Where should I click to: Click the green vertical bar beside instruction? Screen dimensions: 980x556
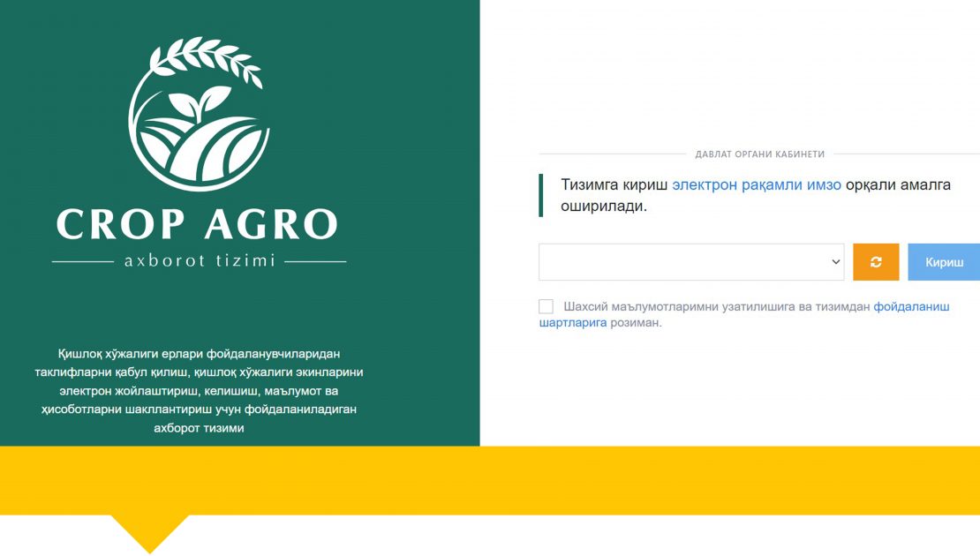(x=540, y=195)
